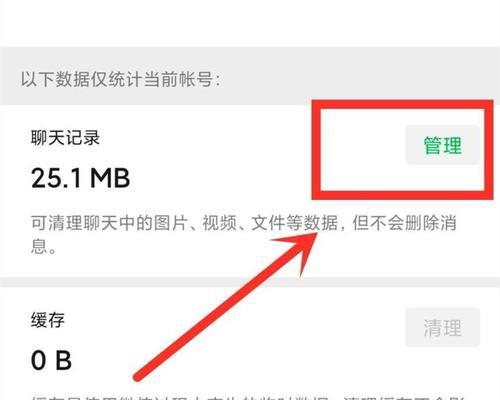Click the gray divider above 缓存
Screen dimensions: 500x400
point(250,282)
